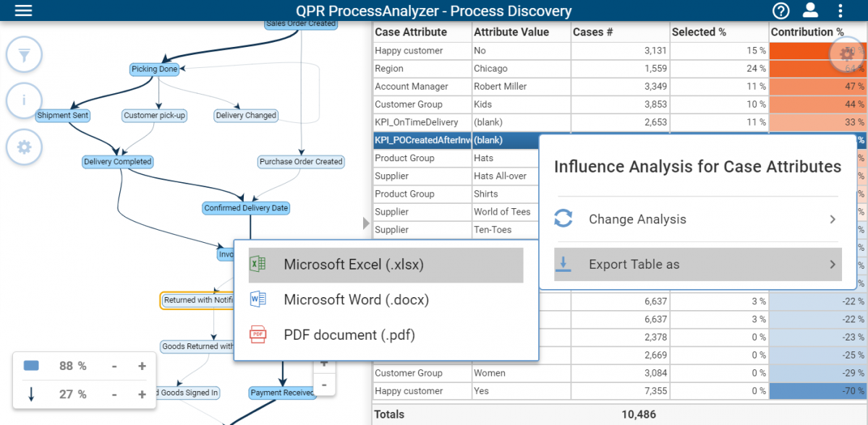Click the Account Manager cell
868x425 pixels.
pos(422,87)
